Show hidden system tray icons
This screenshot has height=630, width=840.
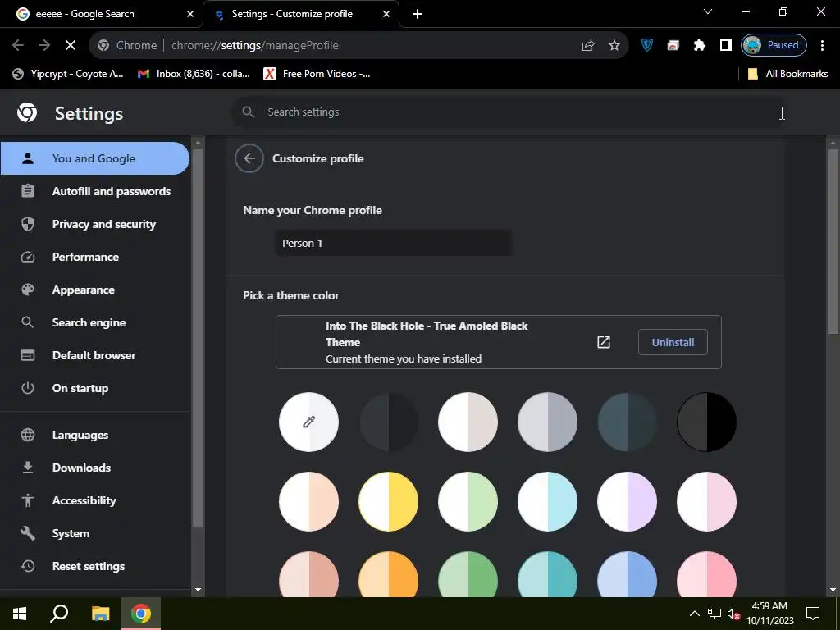pyautogui.click(x=694, y=614)
